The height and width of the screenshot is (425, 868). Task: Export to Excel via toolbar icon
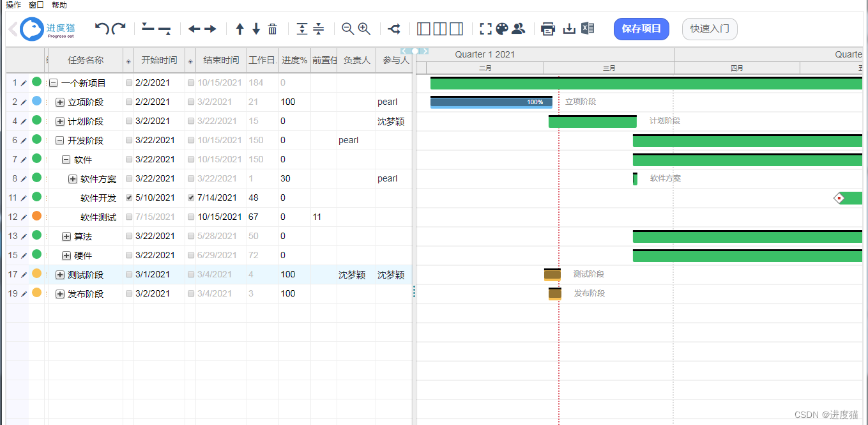tap(588, 29)
